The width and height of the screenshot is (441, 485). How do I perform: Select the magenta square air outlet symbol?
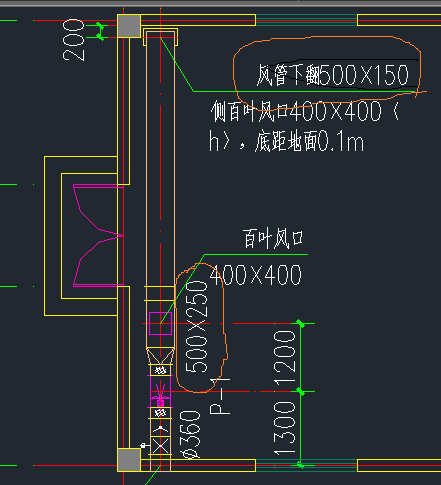pyautogui.click(x=160, y=323)
